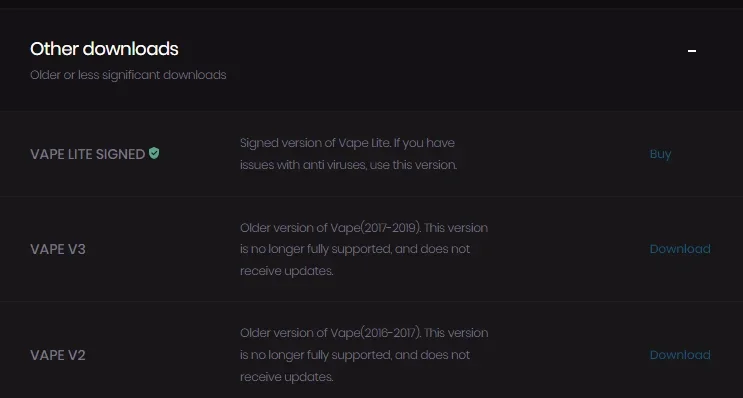Click the VAPE LITE SIGNED title
Image resolution: width=743 pixels, height=398 pixels.
pyautogui.click(x=87, y=154)
